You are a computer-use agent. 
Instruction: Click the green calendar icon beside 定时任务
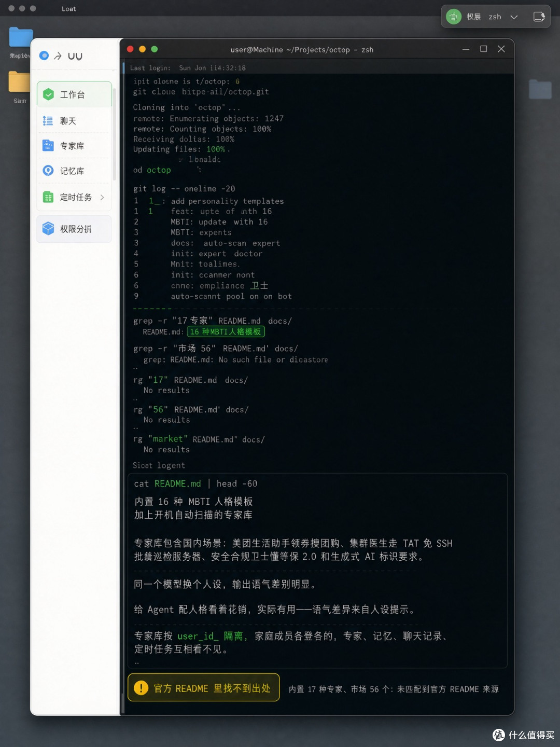coord(48,197)
